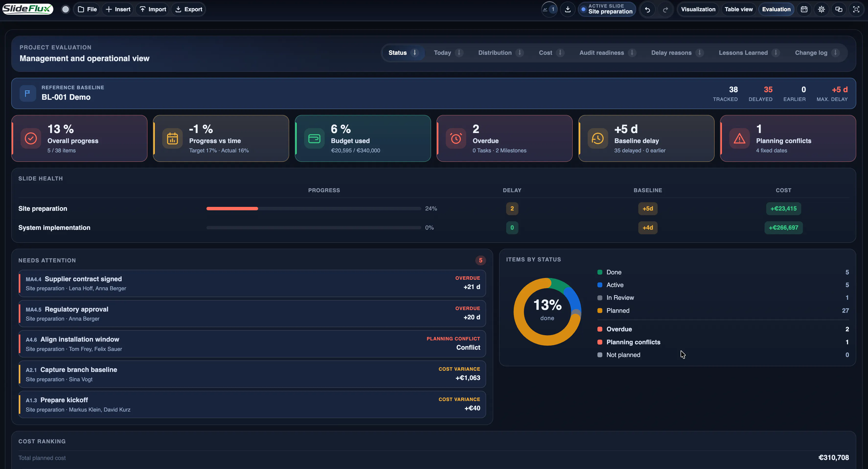868x469 pixels.
Task: Click the gray circle status indicator beside the logo
Action: pyautogui.click(x=66, y=10)
